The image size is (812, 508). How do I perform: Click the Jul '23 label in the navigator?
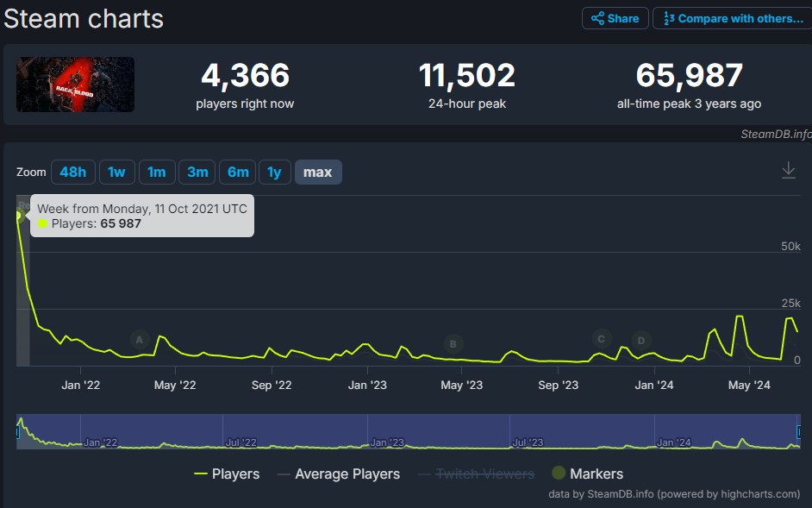[528, 442]
